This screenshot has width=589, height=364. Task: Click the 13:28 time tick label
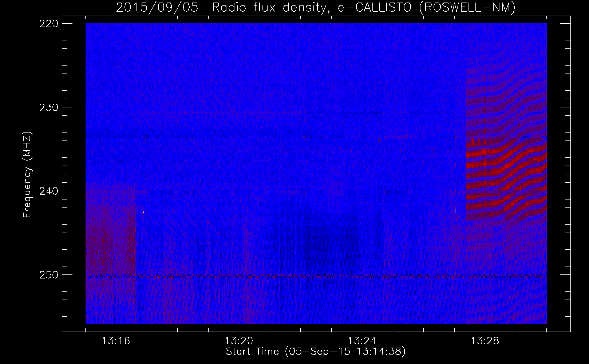click(485, 341)
